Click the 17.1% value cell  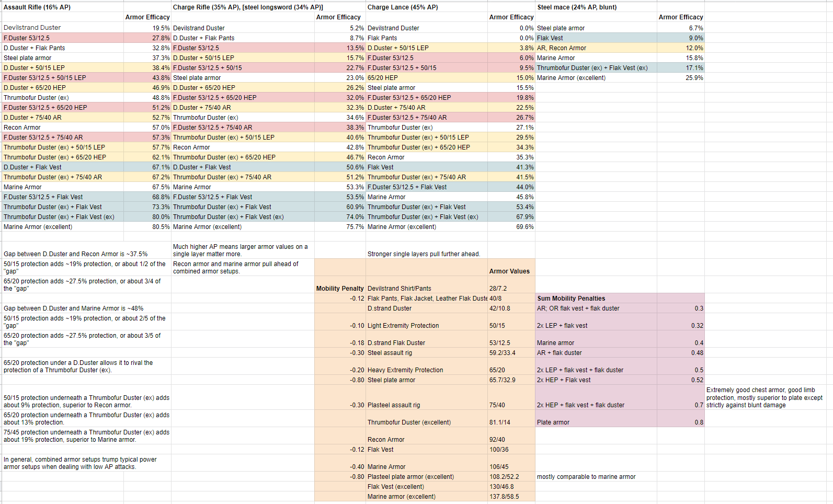[x=681, y=68]
